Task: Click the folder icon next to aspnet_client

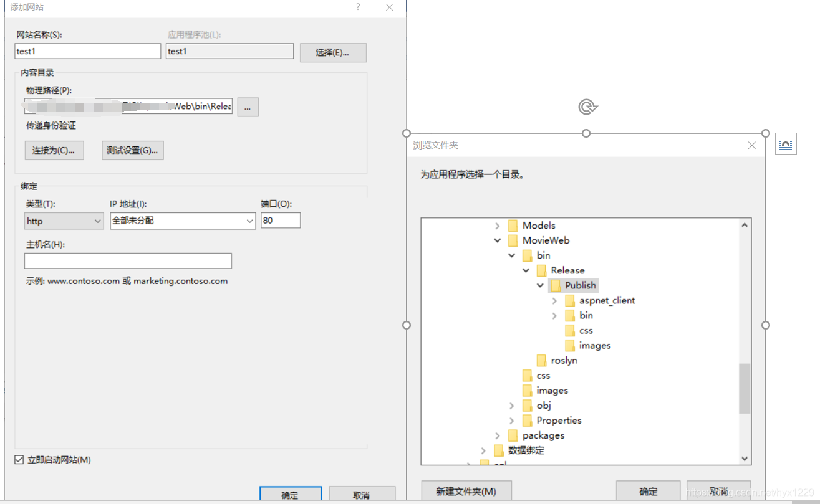Action: [570, 300]
